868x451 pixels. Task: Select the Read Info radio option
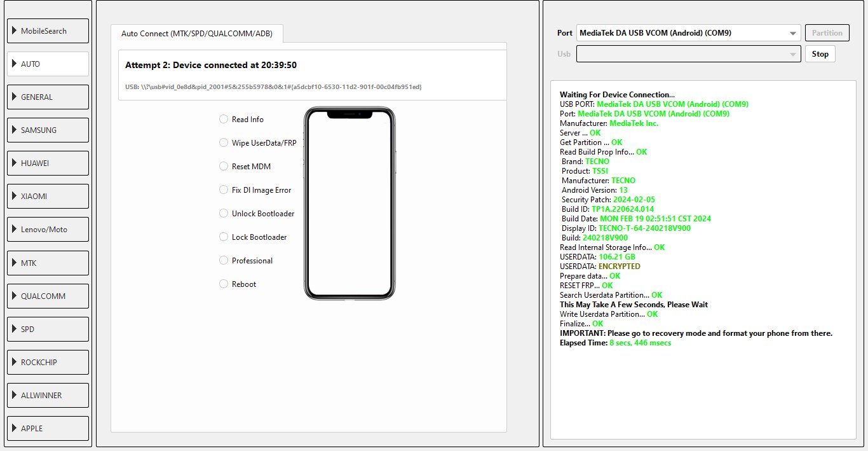click(x=241, y=119)
